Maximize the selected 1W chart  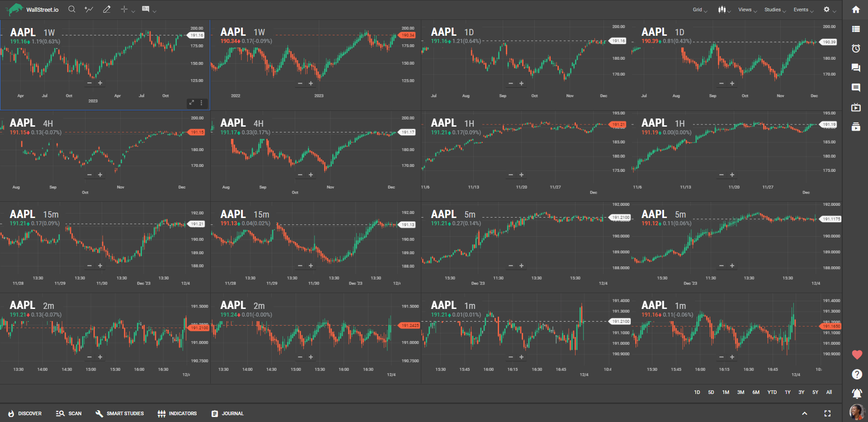click(192, 103)
